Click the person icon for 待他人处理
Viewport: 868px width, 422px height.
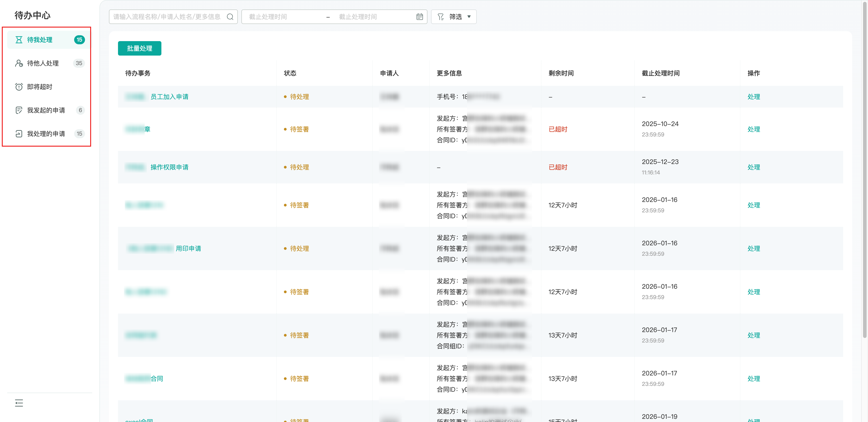tap(19, 63)
